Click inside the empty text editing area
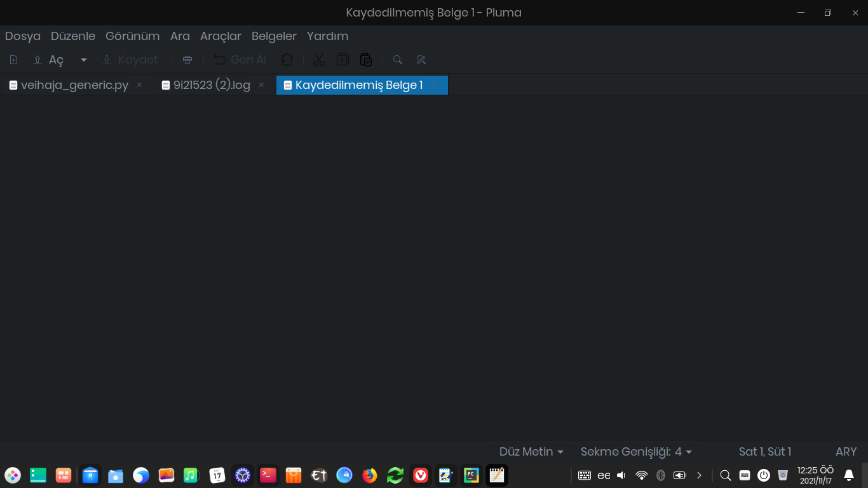The width and height of the screenshot is (868, 488). 434,268
